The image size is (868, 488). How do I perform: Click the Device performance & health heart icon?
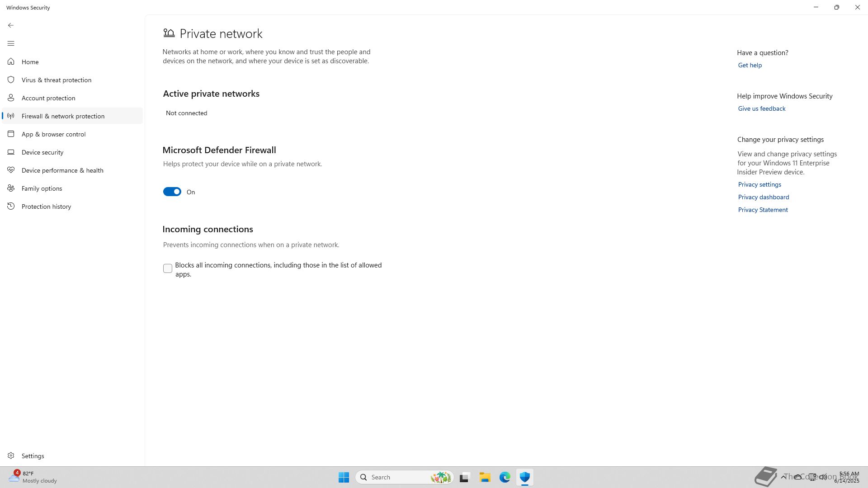pyautogui.click(x=11, y=170)
